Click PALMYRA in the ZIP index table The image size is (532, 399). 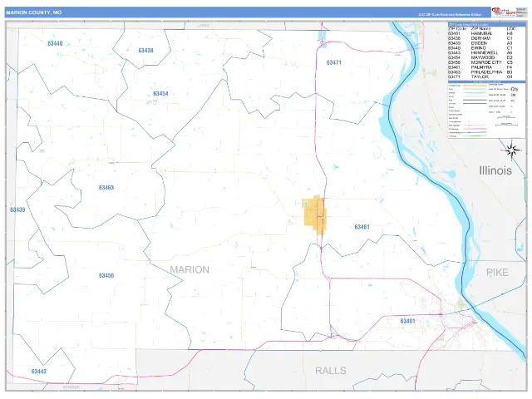click(x=481, y=67)
